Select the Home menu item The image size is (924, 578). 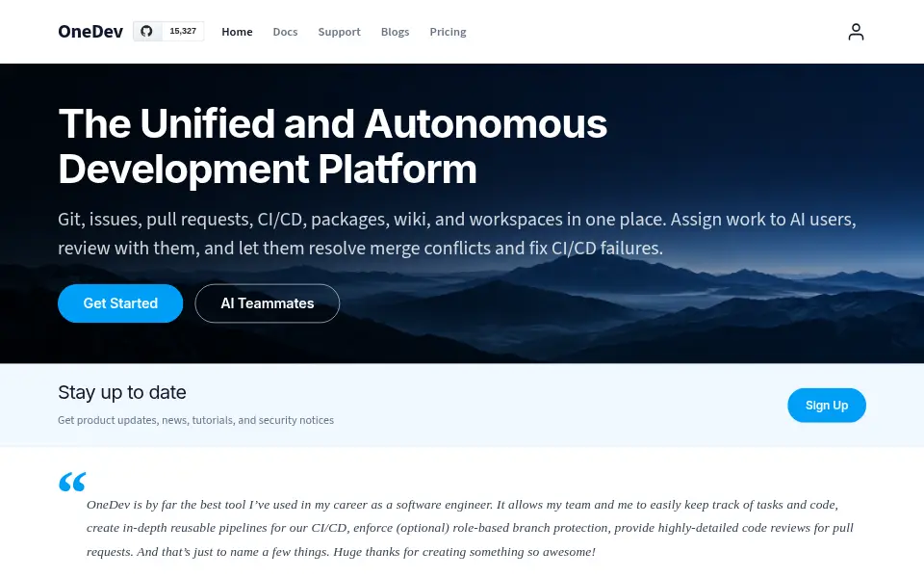(x=237, y=32)
